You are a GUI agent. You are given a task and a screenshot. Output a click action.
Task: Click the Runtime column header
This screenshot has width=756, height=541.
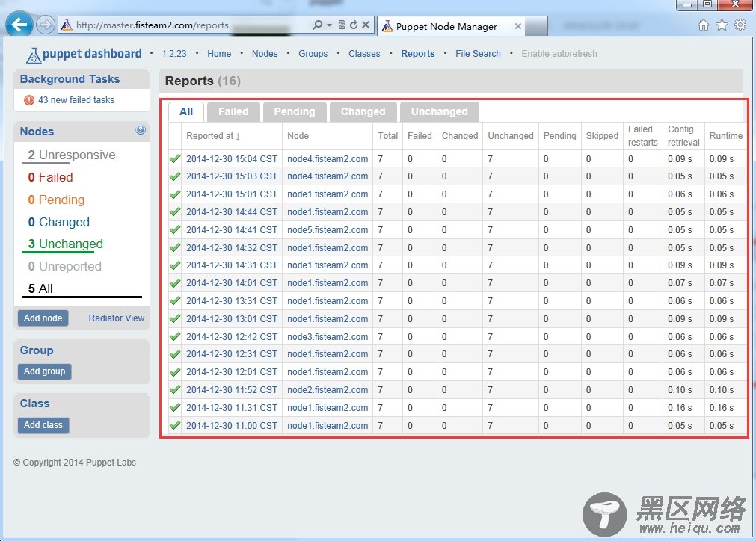(x=725, y=136)
